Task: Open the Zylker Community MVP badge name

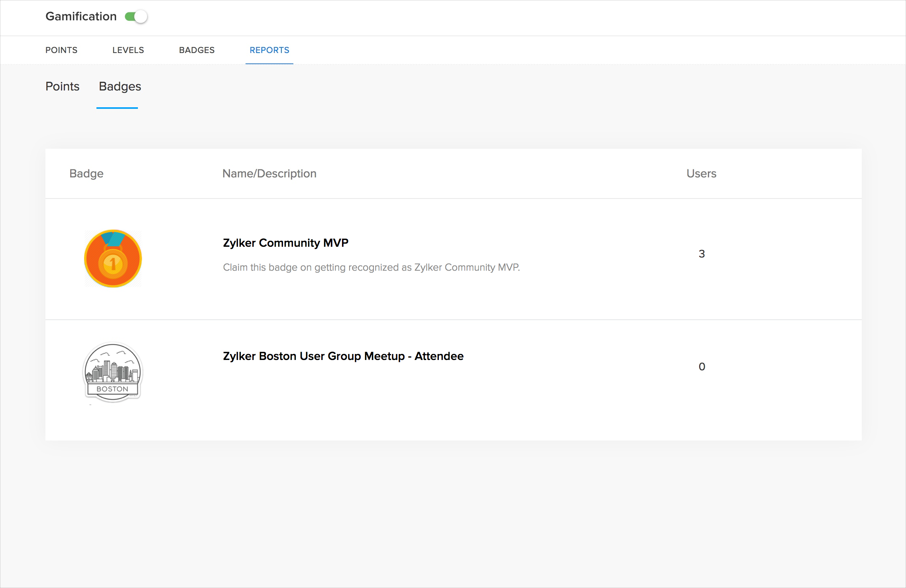Action: point(285,243)
